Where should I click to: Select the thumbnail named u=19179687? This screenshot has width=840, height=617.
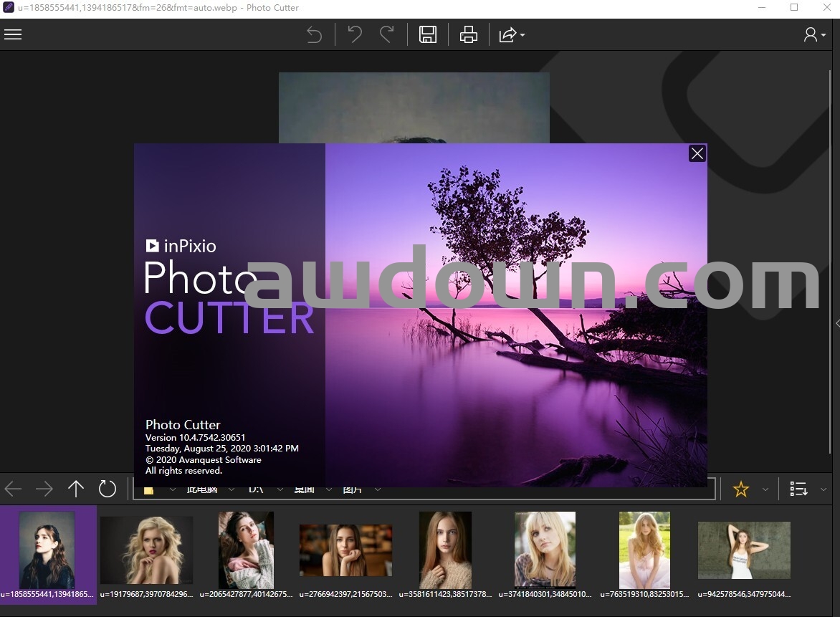(146, 552)
